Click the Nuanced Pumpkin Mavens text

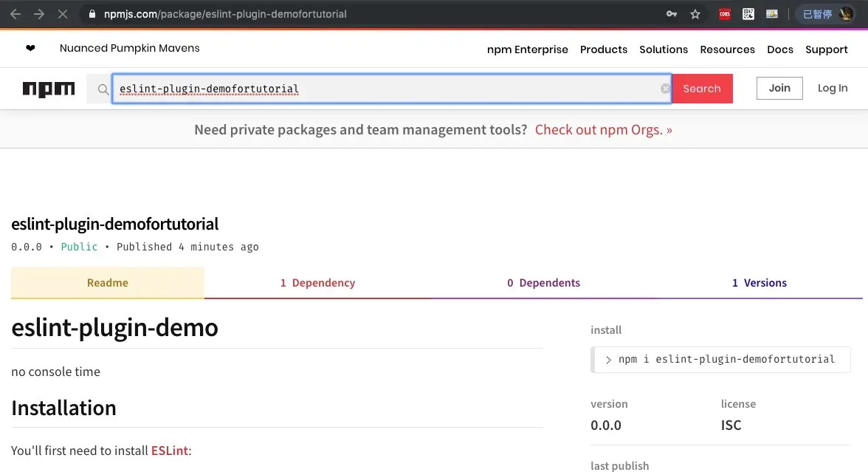pos(130,48)
